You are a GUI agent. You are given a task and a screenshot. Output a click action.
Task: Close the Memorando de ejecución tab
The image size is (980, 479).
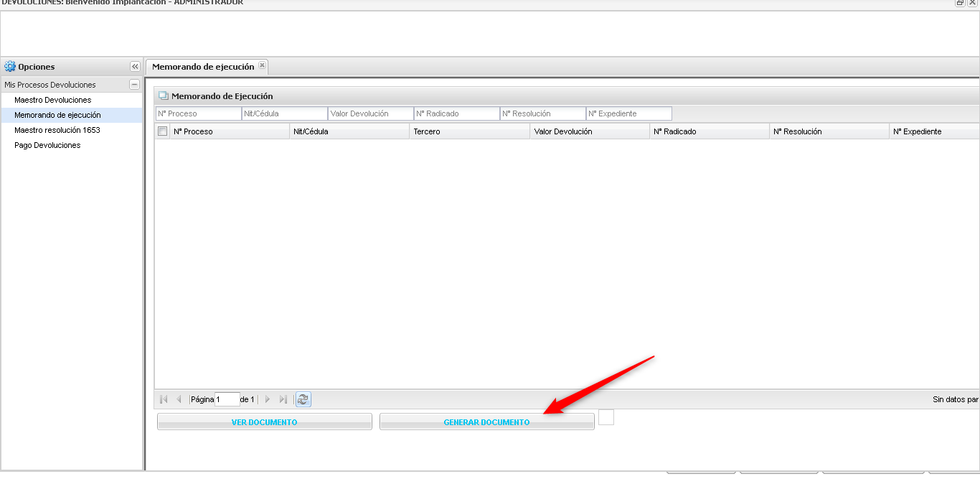tap(262, 66)
